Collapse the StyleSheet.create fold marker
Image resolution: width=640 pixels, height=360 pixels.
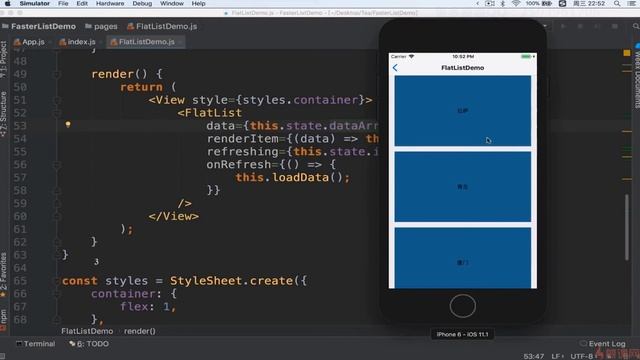(x=57, y=281)
